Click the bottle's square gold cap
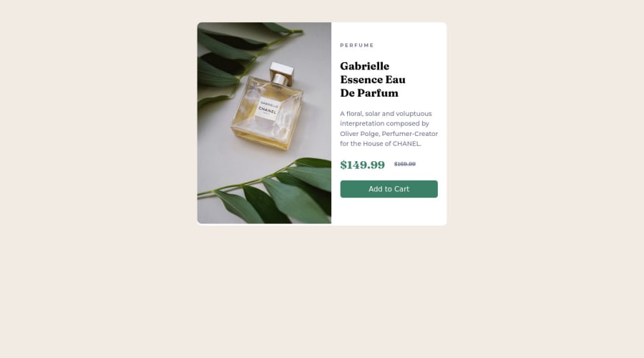 pyautogui.click(x=282, y=73)
